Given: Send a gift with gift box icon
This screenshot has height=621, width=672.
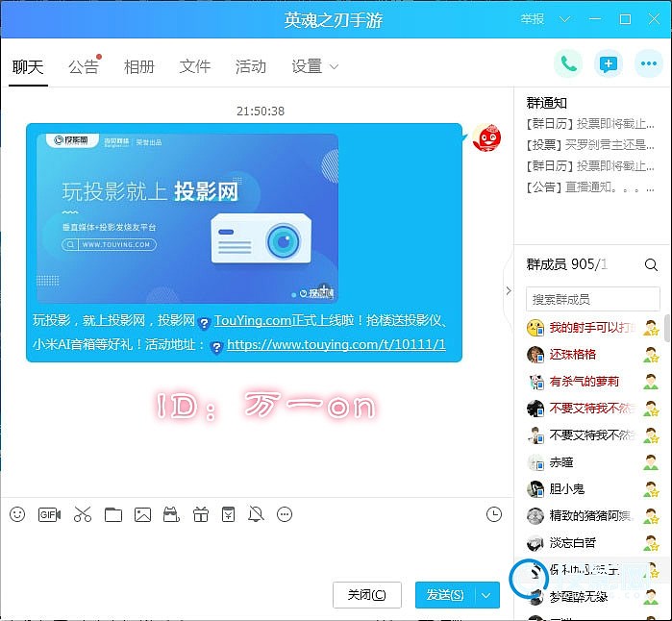Looking at the screenshot, I should click(201, 514).
